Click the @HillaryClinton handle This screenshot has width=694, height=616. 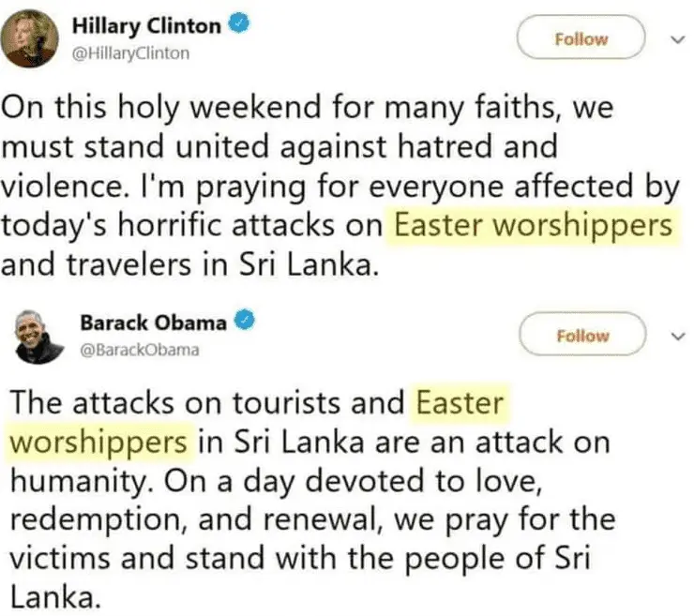[x=131, y=53]
